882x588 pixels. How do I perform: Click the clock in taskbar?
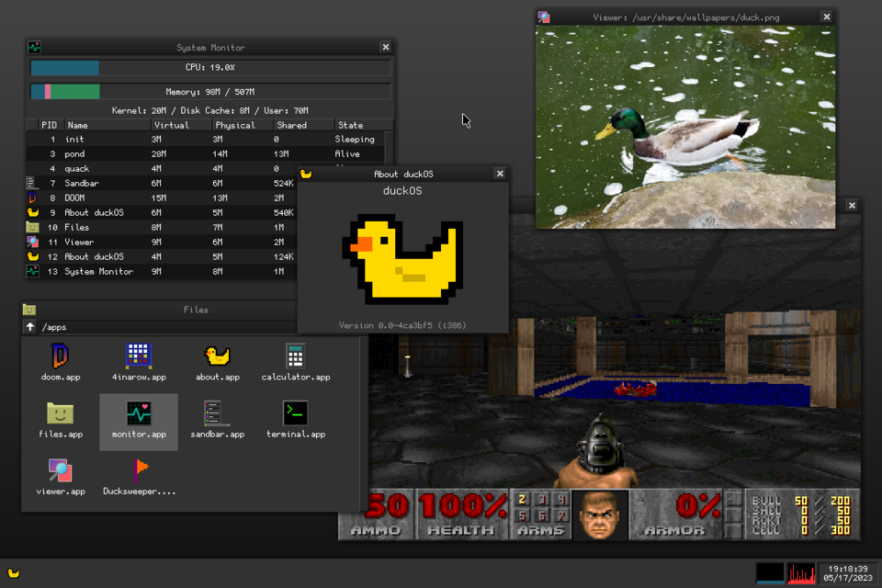[848, 573]
